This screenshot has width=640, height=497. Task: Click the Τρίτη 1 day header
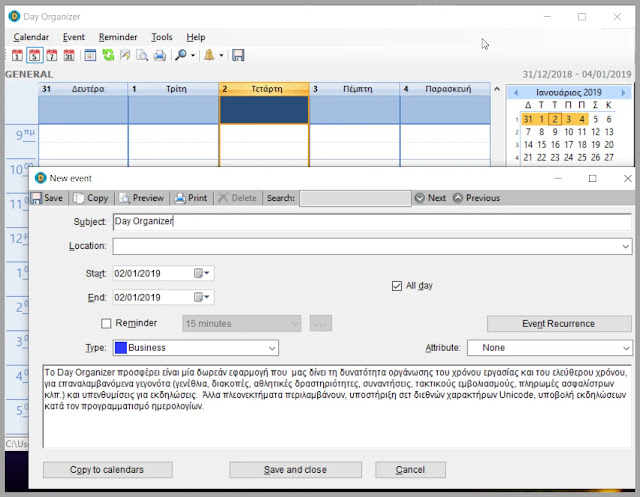pyautogui.click(x=173, y=89)
